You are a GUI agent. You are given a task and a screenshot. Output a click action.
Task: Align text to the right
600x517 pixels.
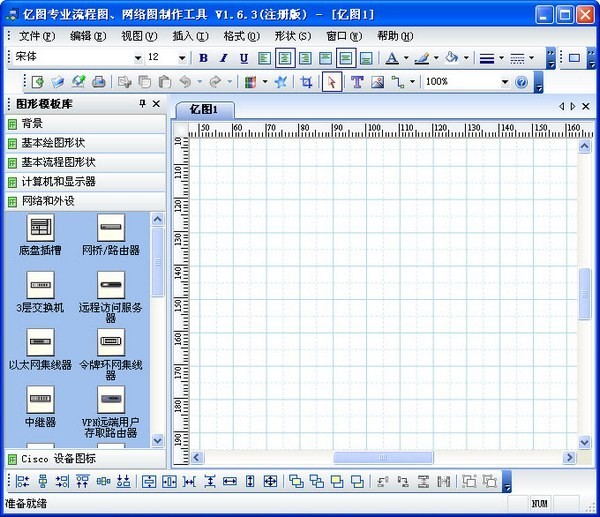[305, 58]
